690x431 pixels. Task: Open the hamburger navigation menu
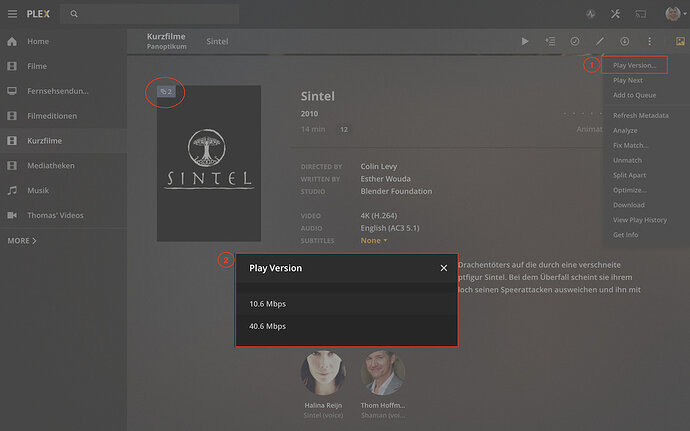pyautogui.click(x=12, y=14)
